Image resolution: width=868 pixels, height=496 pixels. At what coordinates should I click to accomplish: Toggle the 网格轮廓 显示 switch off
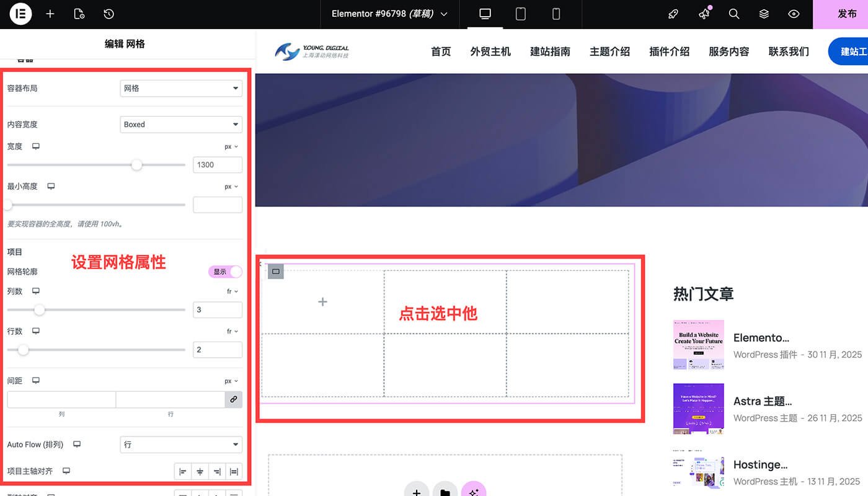point(225,272)
